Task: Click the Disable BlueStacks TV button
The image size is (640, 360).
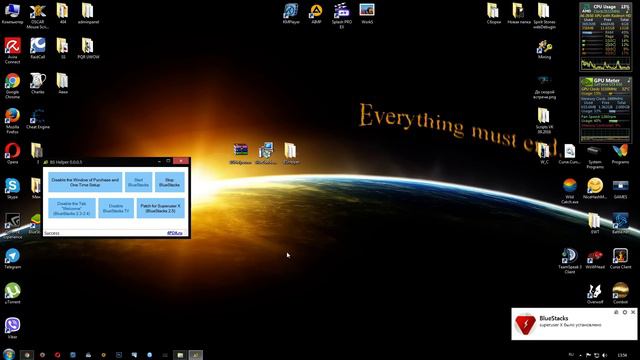Action: click(116, 208)
